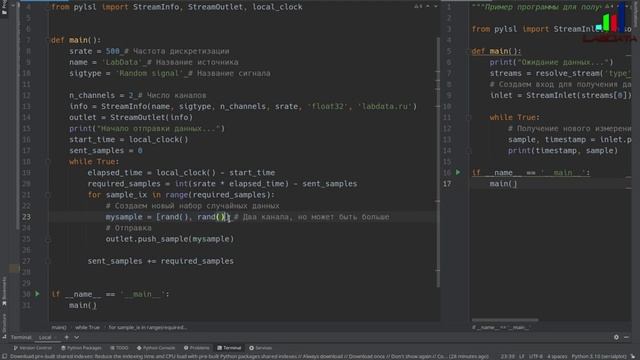Change indent setting 4 spaces
The width and height of the screenshot is (640, 360).
coord(557,356)
